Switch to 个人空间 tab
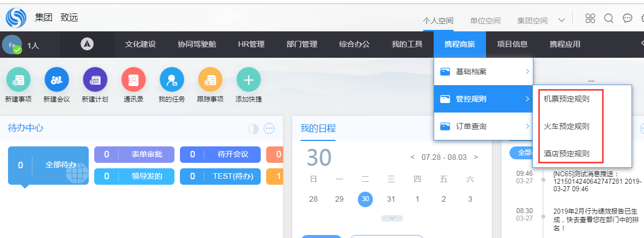Image resolution: width=644 pixels, height=238 pixels. (x=438, y=21)
